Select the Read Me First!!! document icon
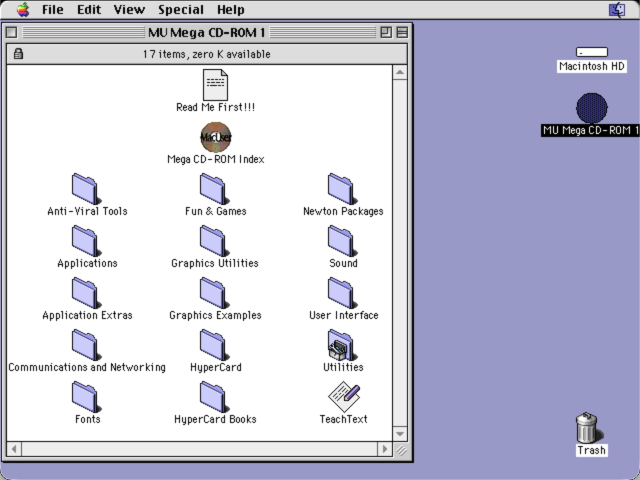This screenshot has height=480, width=640. (x=216, y=85)
